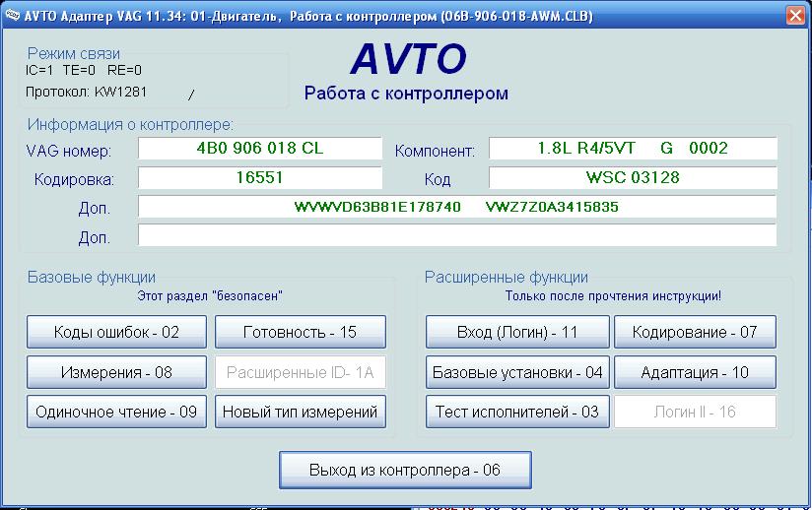Click Расширенные функции group label

click(x=507, y=278)
